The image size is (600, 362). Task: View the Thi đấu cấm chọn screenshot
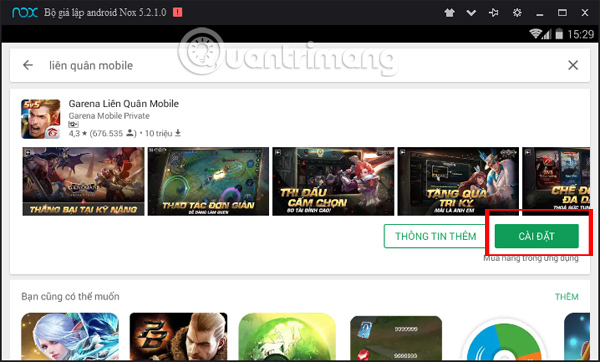[333, 181]
